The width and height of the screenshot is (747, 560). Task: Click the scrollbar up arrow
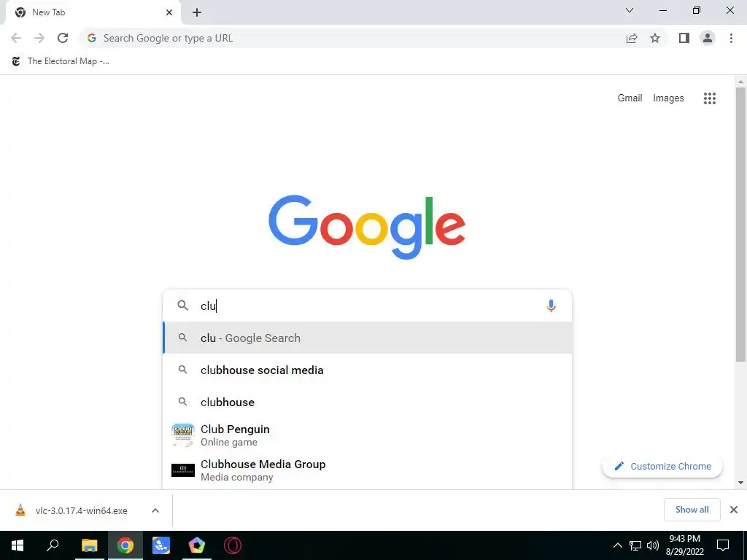click(740, 82)
